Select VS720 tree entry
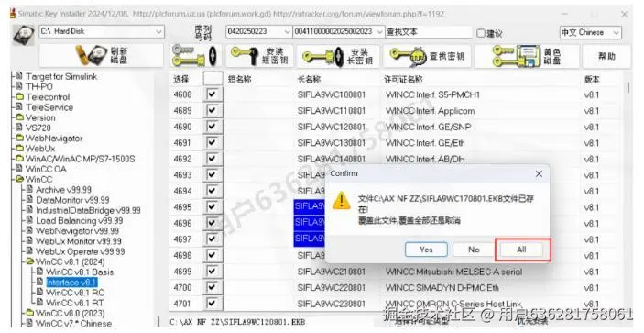The image size is (644, 333). click(38, 128)
